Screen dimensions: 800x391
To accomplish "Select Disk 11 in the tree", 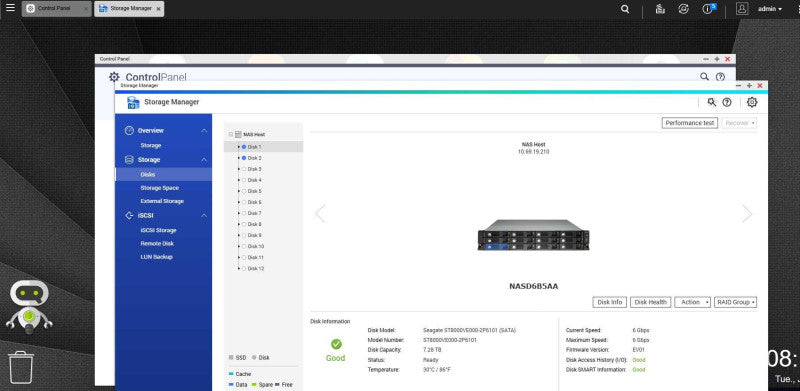I will (x=255, y=257).
